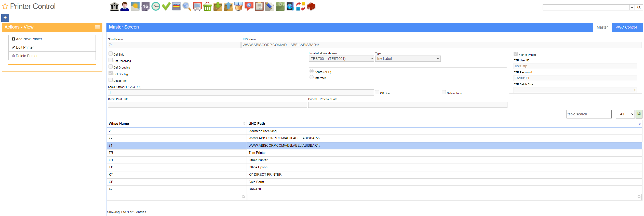The image size is (644, 216).
Task: Open the All filter dropdown
Action: click(x=625, y=114)
